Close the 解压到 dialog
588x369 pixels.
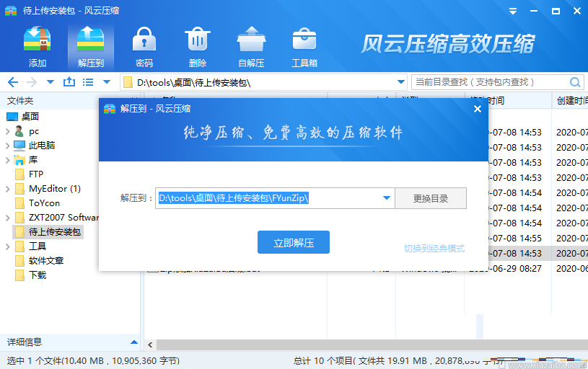tap(478, 109)
